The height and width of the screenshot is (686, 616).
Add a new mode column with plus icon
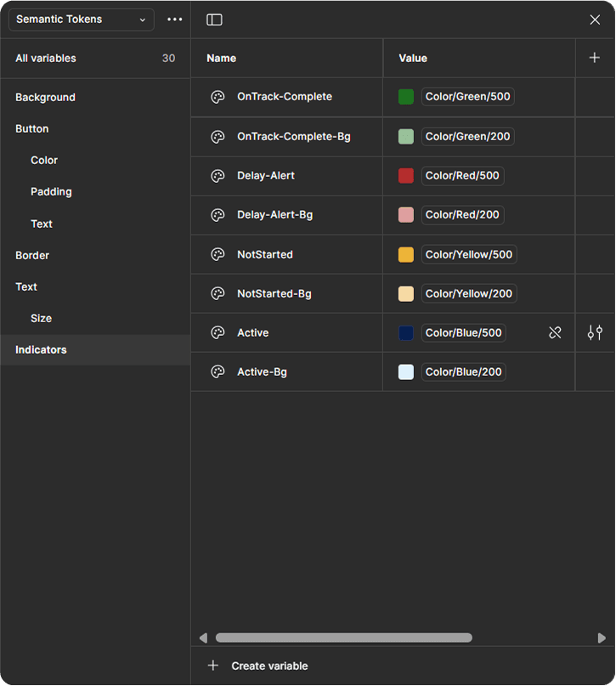point(594,58)
